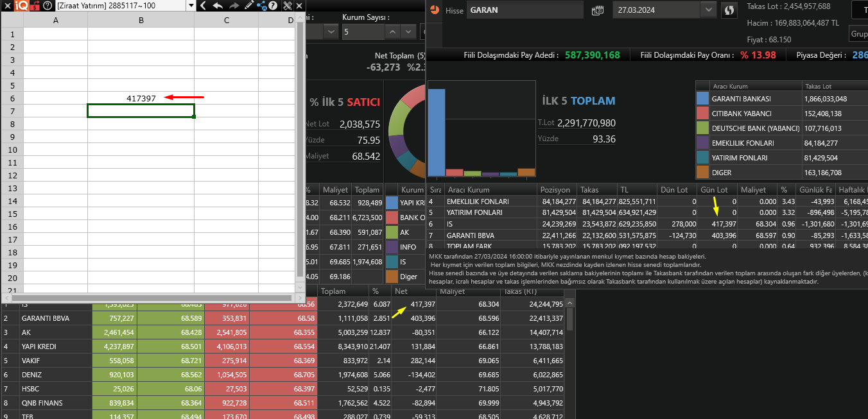Sort by the Pozisyon column header
This screenshot has height=419, width=868.
tap(555, 190)
